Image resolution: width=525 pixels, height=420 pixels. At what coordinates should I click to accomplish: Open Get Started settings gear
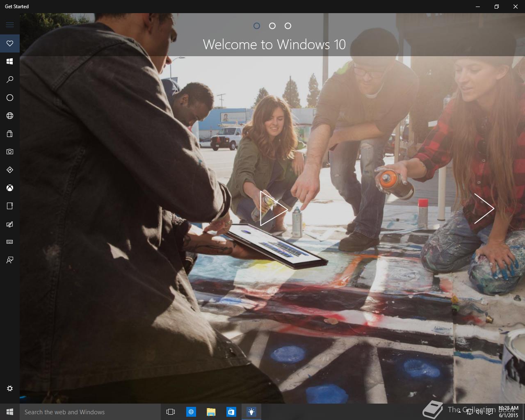[10, 388]
